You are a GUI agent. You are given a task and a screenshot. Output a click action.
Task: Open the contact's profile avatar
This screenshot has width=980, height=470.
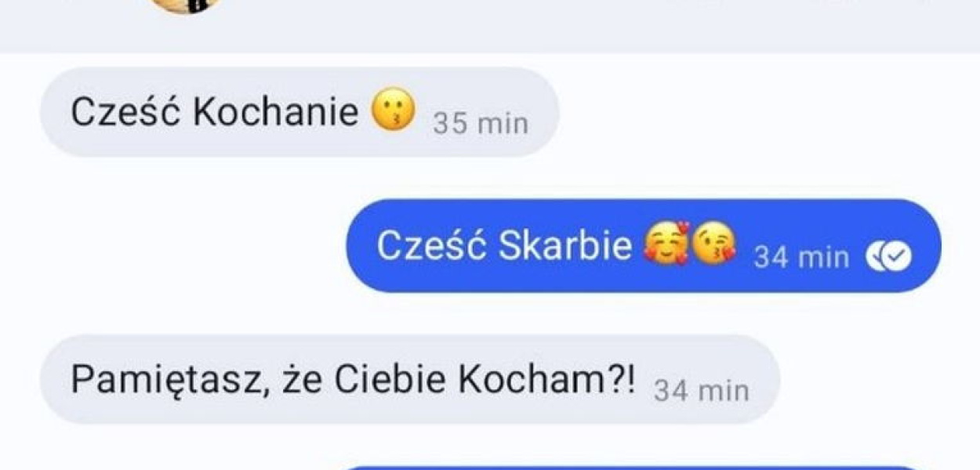(x=184, y=4)
